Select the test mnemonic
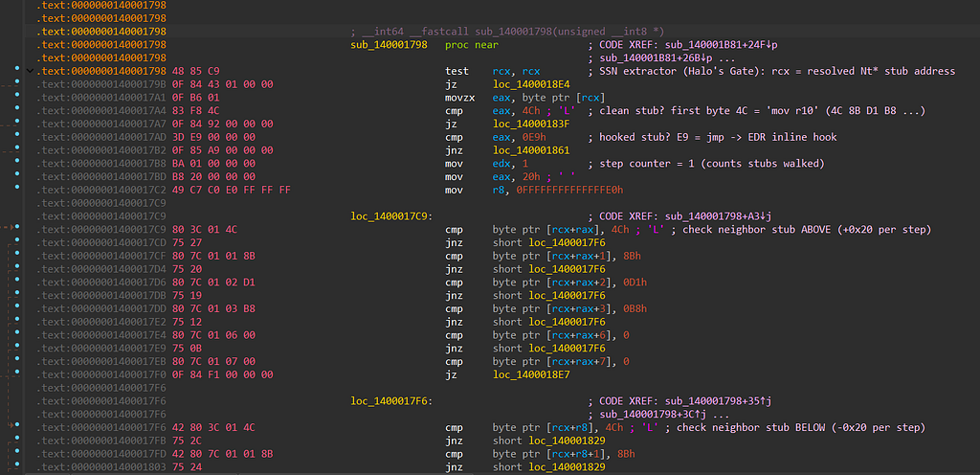 457,71
